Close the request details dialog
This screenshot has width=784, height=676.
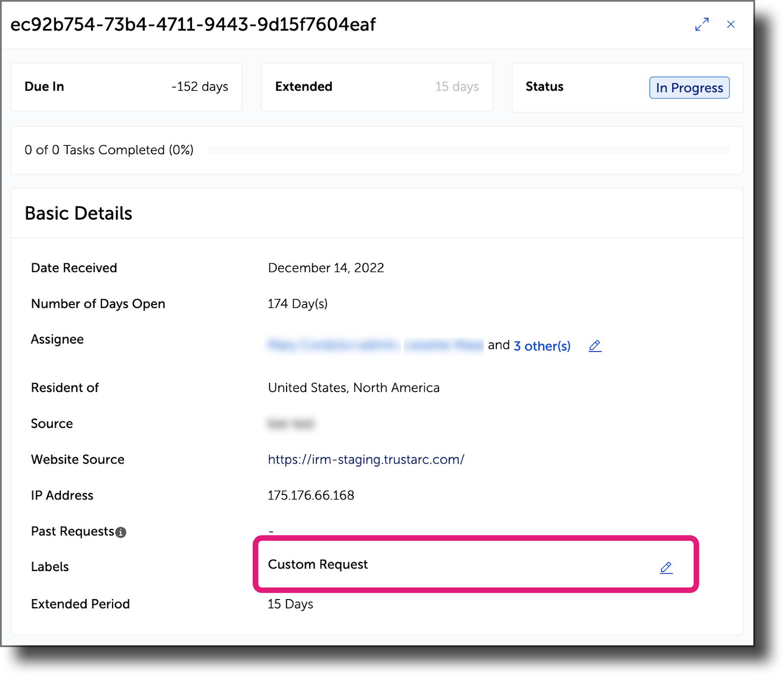[x=731, y=24]
